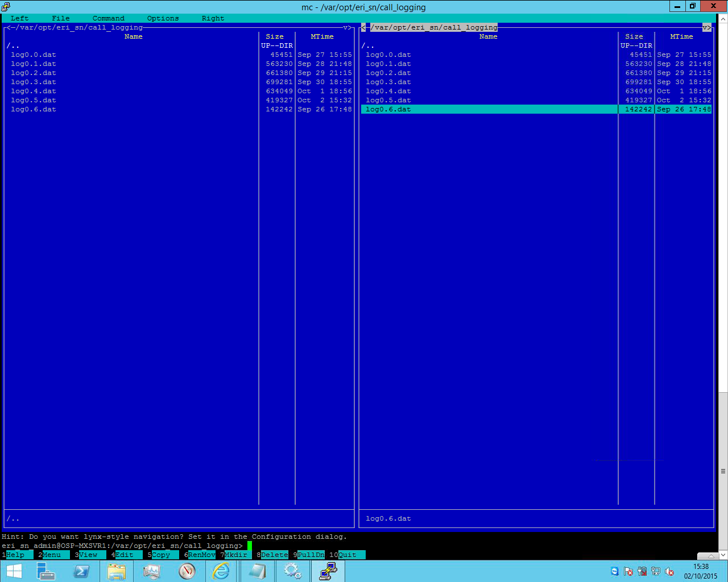Screen dimensions: 728x582
Task: Select log0.0.dat in the right panel
Action: (x=536, y=55)
